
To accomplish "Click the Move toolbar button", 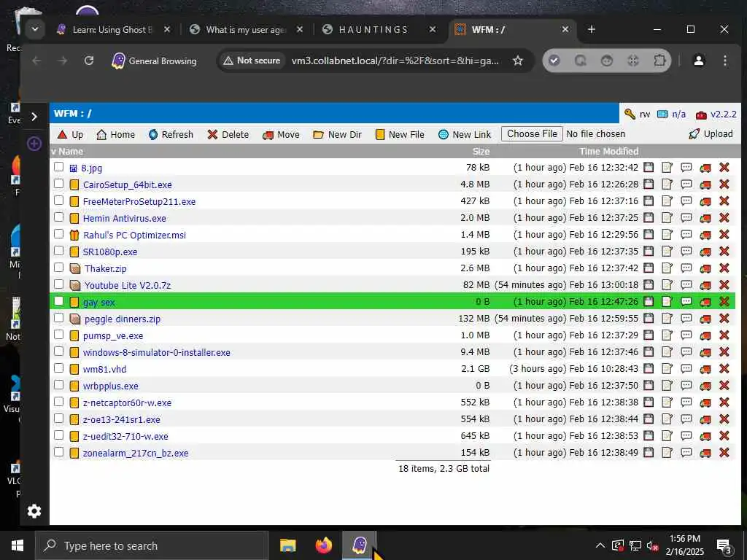I will 281,134.
